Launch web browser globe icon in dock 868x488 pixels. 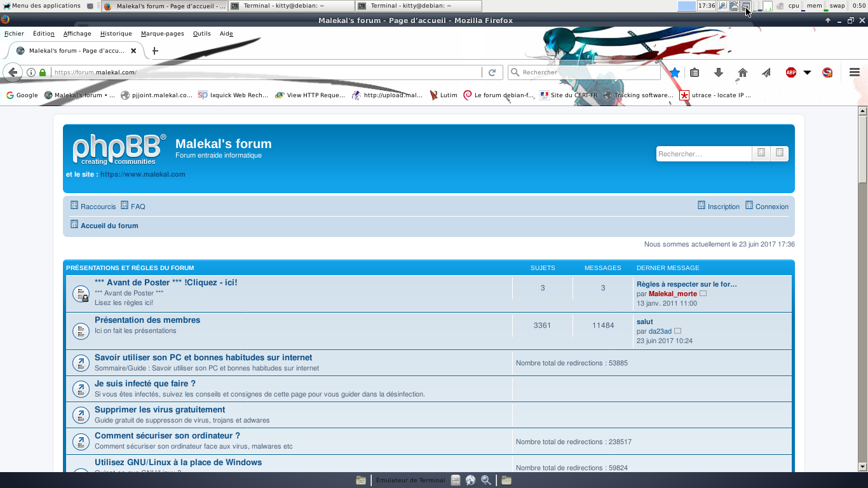(x=470, y=480)
